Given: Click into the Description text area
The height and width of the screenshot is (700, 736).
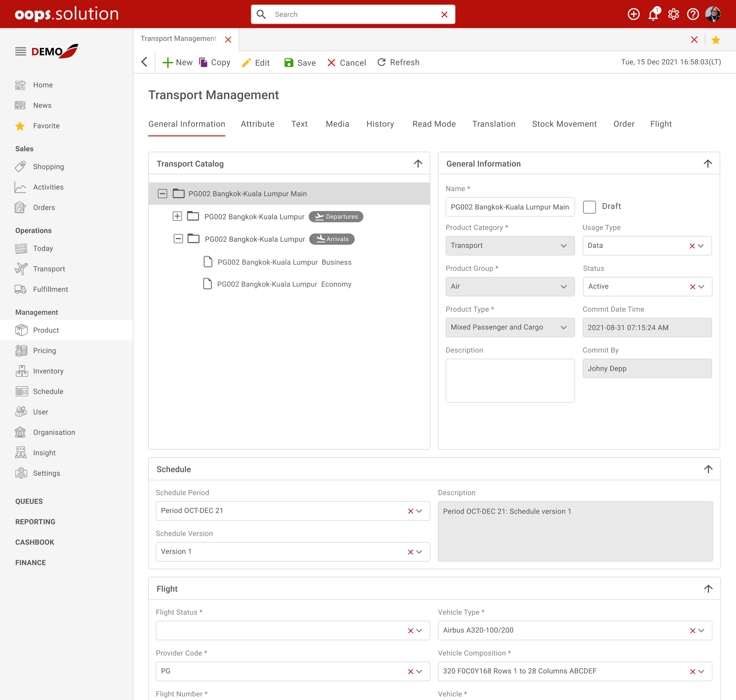Looking at the screenshot, I should (x=510, y=380).
